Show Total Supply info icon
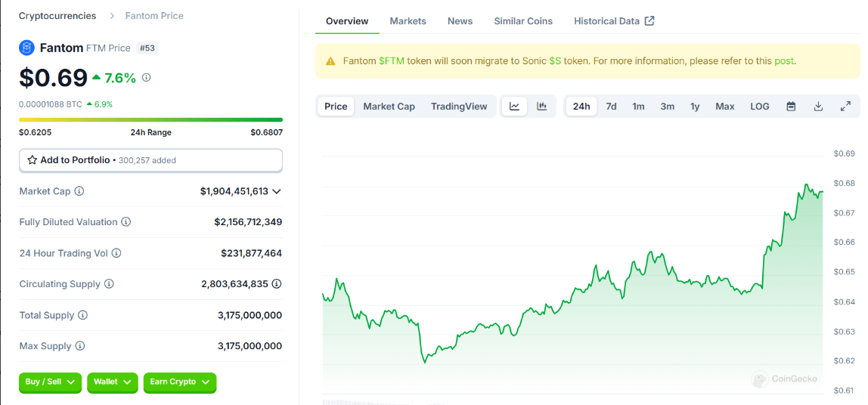 (82, 315)
